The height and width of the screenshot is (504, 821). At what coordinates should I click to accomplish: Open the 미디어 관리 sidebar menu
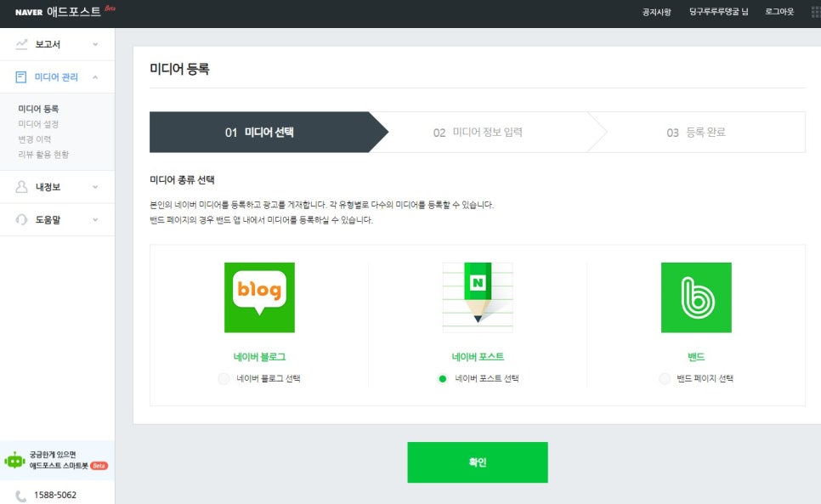[57, 77]
